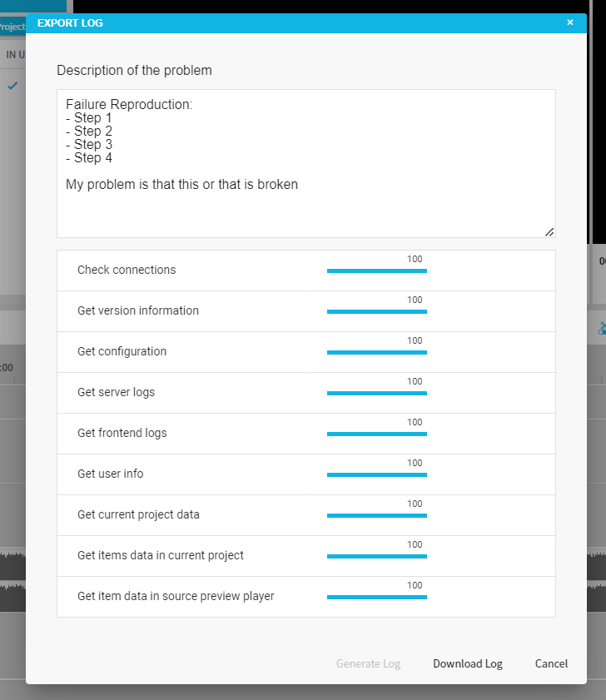Click the scissors cut icon at right edge
This screenshot has width=606, height=700.
[x=602, y=329]
